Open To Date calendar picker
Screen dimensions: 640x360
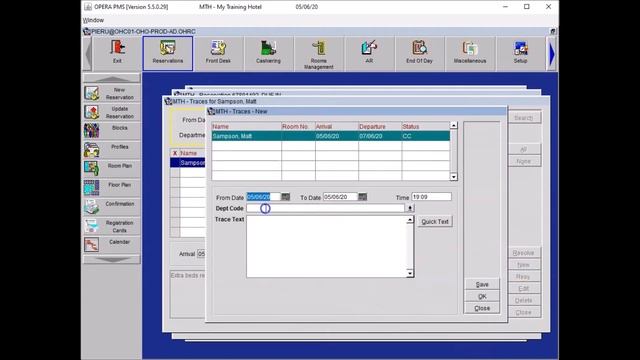coord(362,197)
